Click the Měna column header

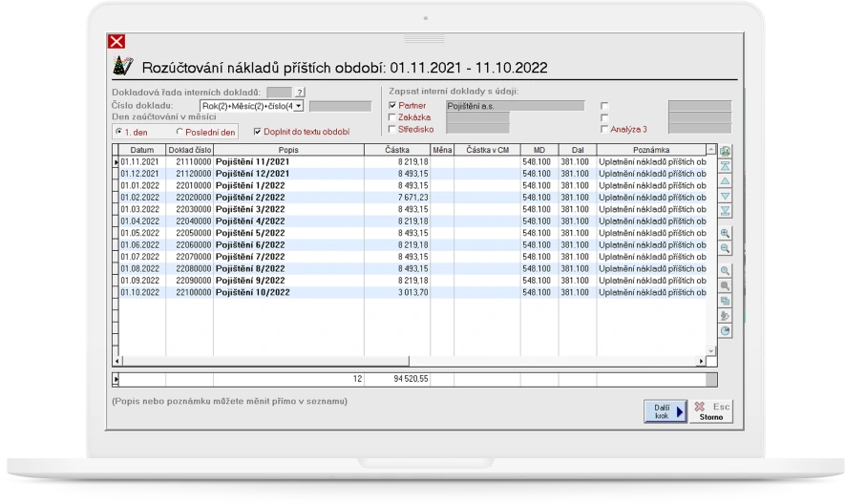point(442,150)
